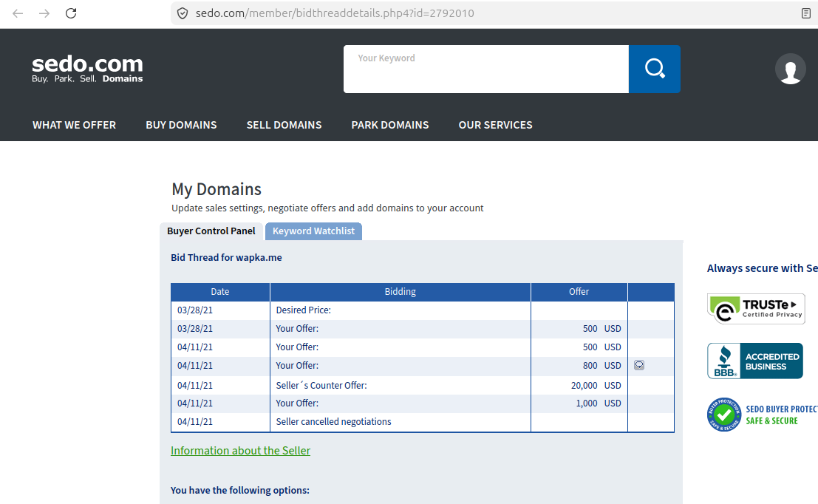Open the OUR SERVICES menu
The height and width of the screenshot is (504, 818).
pyautogui.click(x=495, y=125)
